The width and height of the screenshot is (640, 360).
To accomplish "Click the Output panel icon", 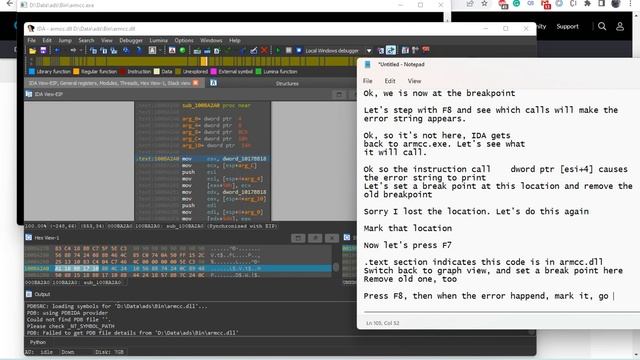I will (x=29, y=294).
